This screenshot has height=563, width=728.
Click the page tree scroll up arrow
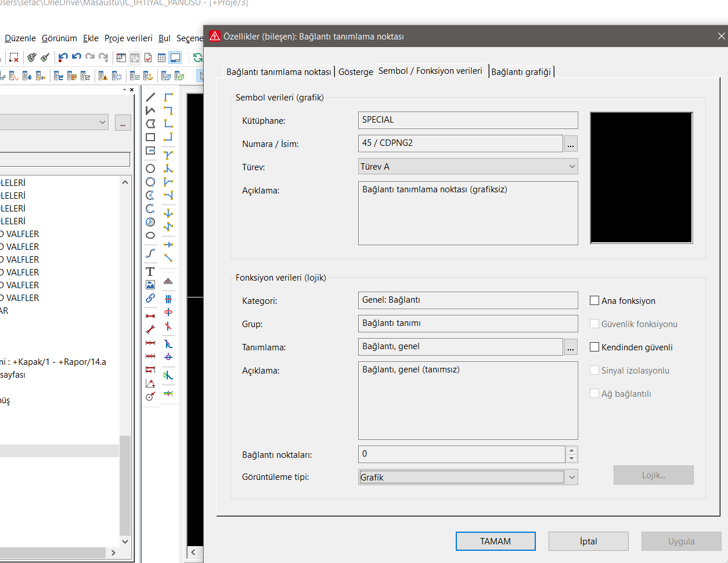click(125, 182)
